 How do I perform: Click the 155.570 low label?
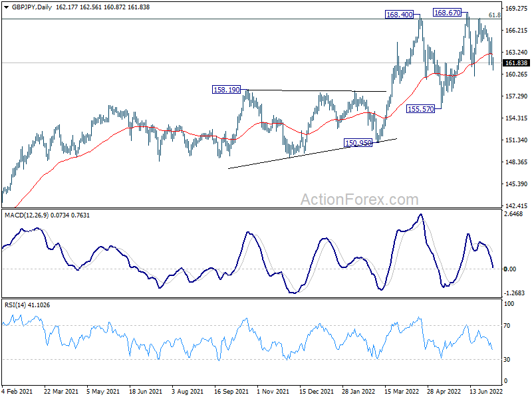(420, 109)
